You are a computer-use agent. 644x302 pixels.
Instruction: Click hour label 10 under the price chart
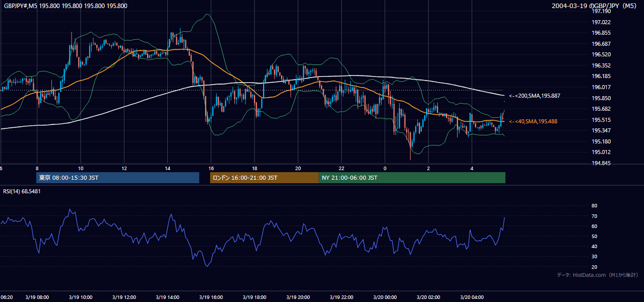(x=81, y=168)
